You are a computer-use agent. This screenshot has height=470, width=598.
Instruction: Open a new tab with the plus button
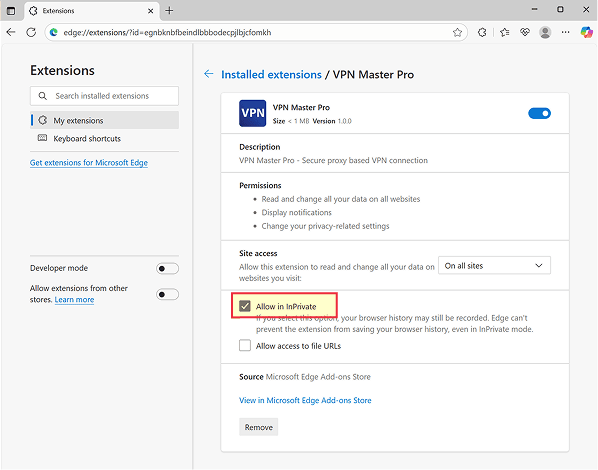[169, 11]
